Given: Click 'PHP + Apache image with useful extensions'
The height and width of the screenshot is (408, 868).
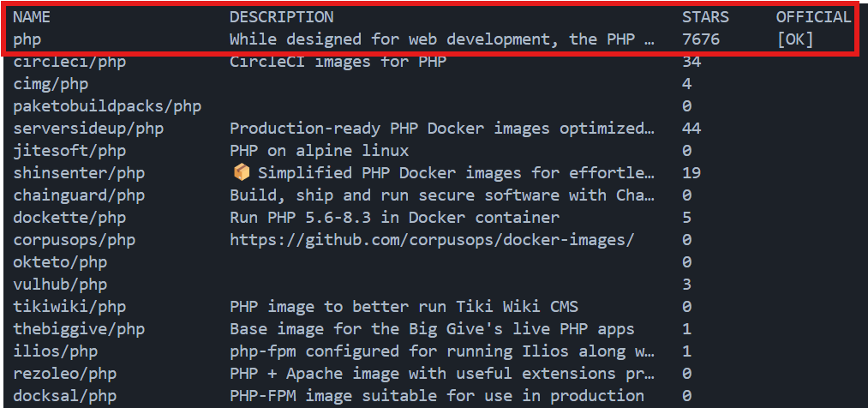Looking at the screenshot, I should click(x=442, y=373).
